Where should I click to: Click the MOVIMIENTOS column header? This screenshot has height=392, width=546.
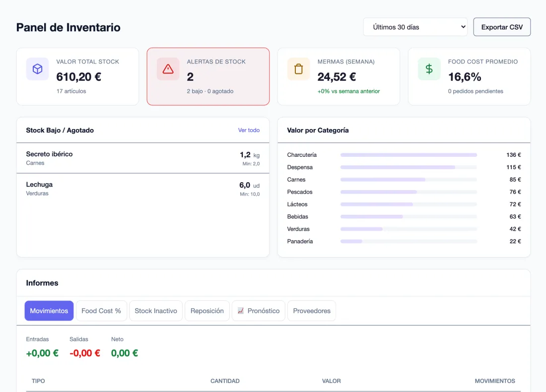(495, 381)
